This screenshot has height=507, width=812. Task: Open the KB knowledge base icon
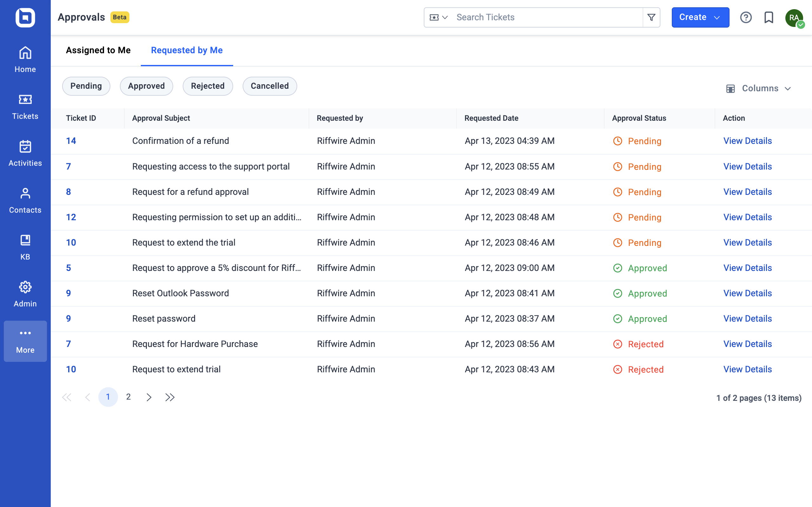pos(25,247)
